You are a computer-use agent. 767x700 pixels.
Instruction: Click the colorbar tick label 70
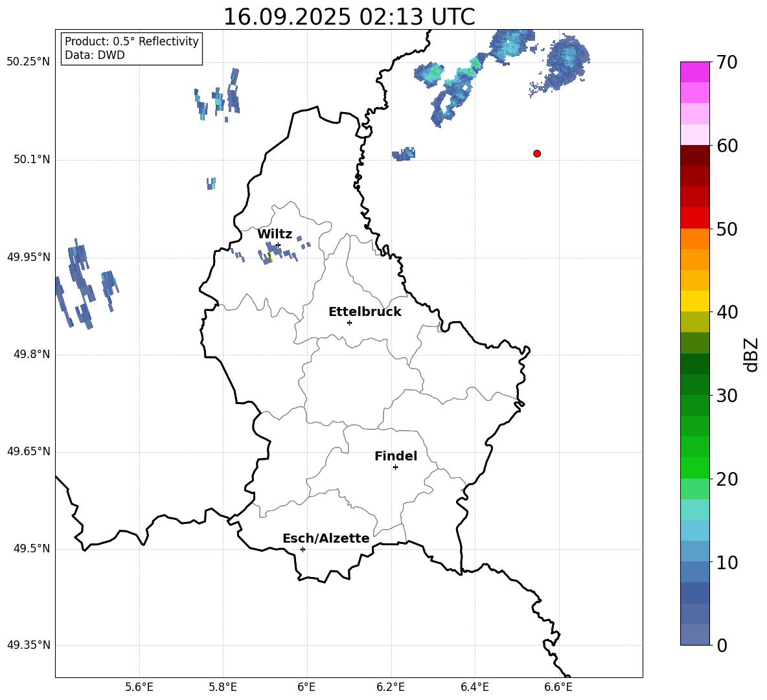727,63
